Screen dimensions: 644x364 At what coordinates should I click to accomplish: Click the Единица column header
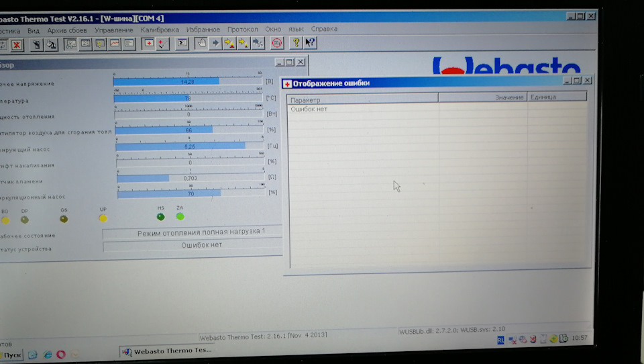coord(557,97)
